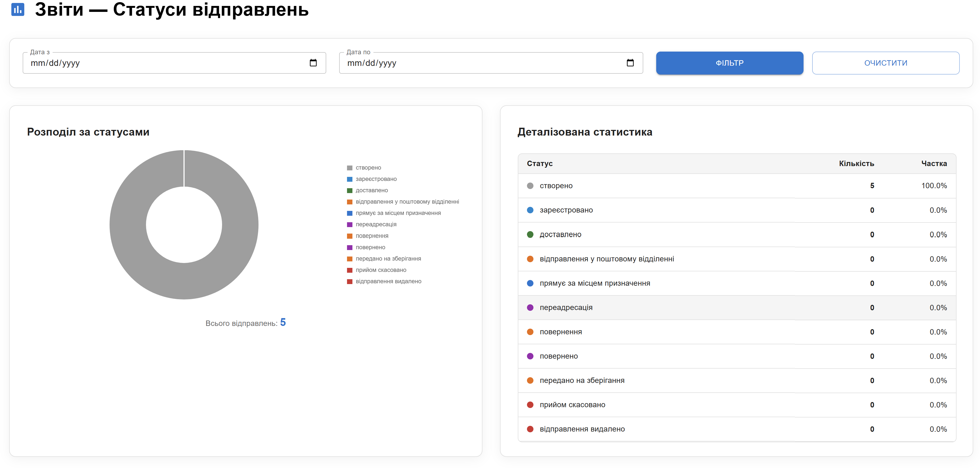Click the count '5' in the 'створено' row
980x472 pixels.
tap(872, 186)
